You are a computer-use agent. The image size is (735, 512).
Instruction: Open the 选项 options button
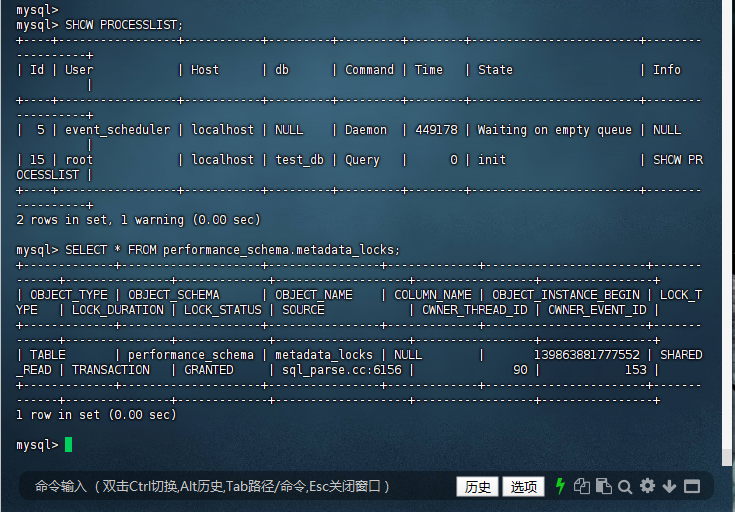point(524,487)
